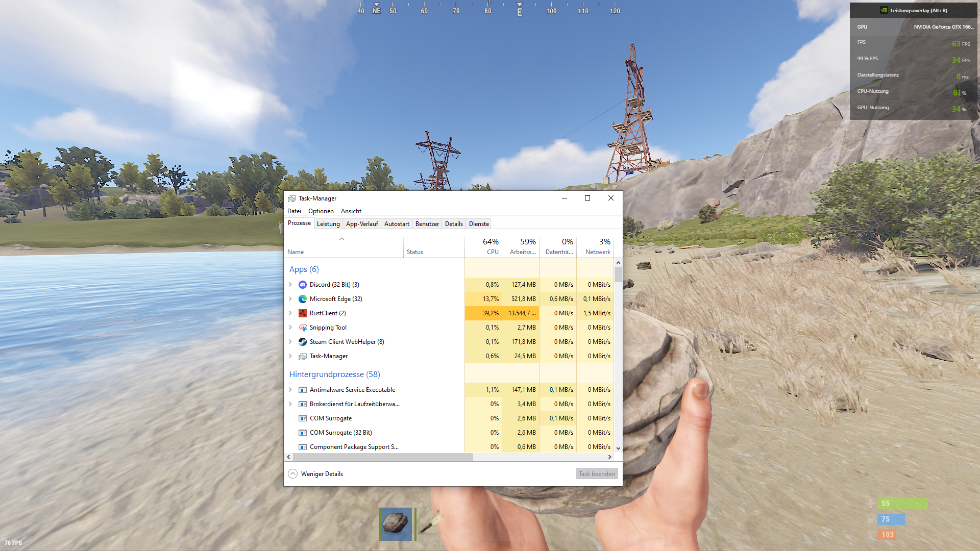
Task: Click the Task-Manager title bar icon
Action: [292, 198]
